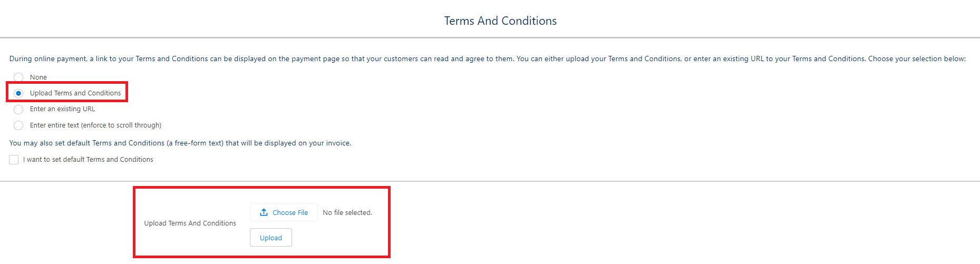Viewport: 980px width, 264px height.
Task: Click the Terms And Conditions page heading
Action: [x=500, y=21]
